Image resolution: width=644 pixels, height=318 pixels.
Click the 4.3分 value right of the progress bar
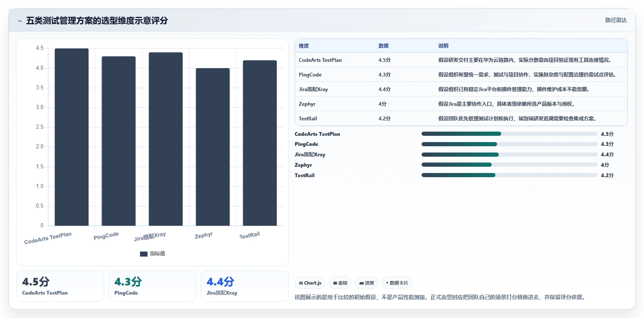pyautogui.click(x=607, y=144)
